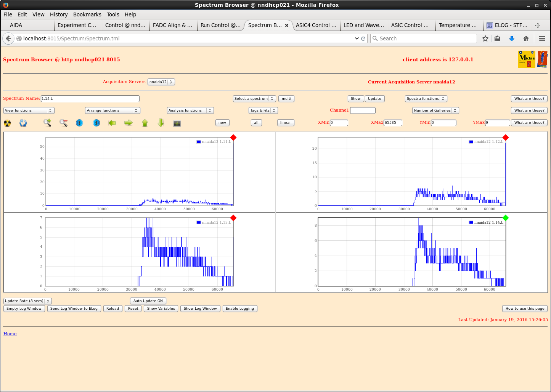
Task: Open the bookmarks list icon
Action: (x=497, y=38)
